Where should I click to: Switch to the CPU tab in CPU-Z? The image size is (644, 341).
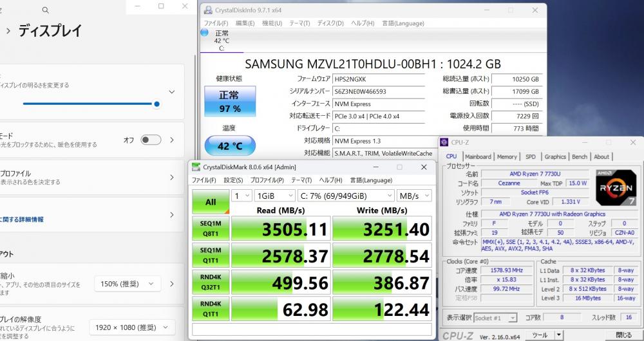coord(451,156)
